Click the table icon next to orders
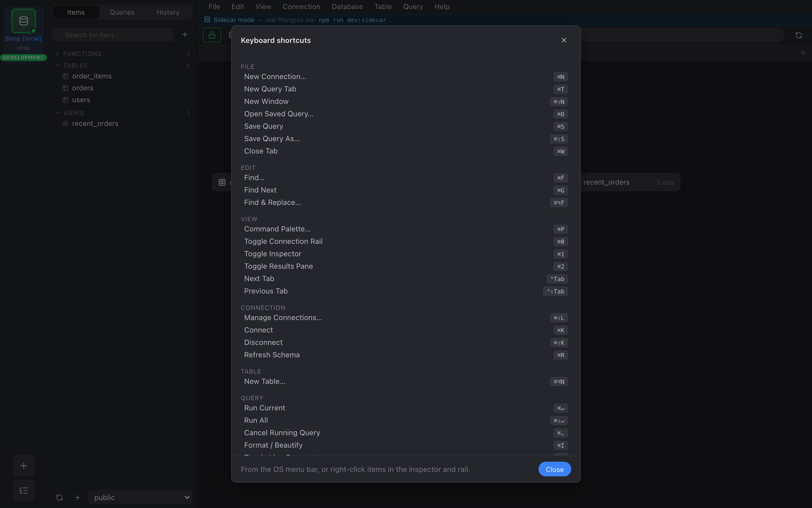The image size is (812, 508). 65,88
